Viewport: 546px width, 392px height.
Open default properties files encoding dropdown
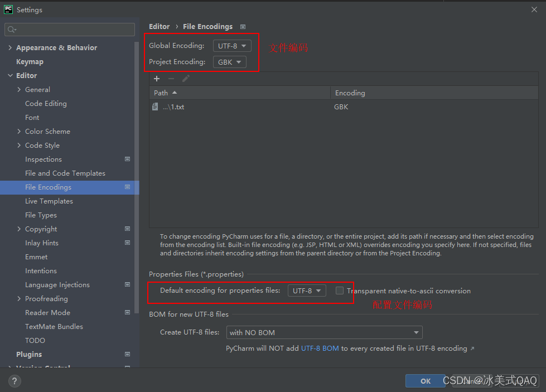click(x=307, y=291)
